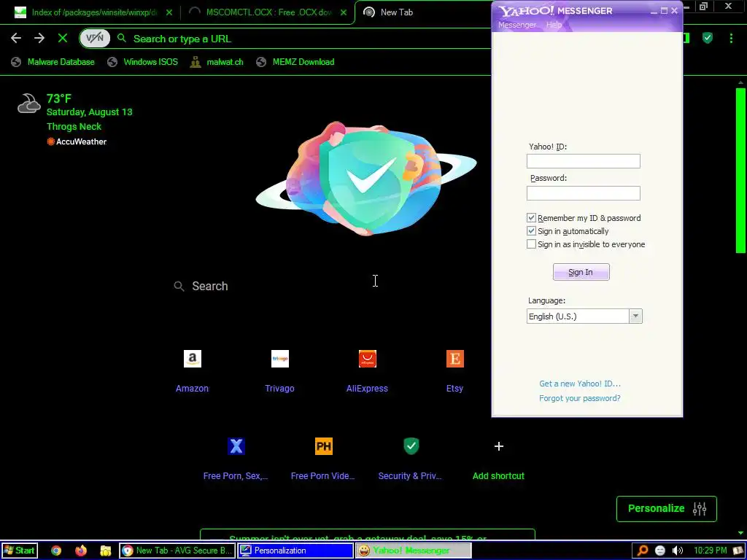Open the AccuWeather link
The width and height of the screenshot is (747, 560).
[77, 141]
